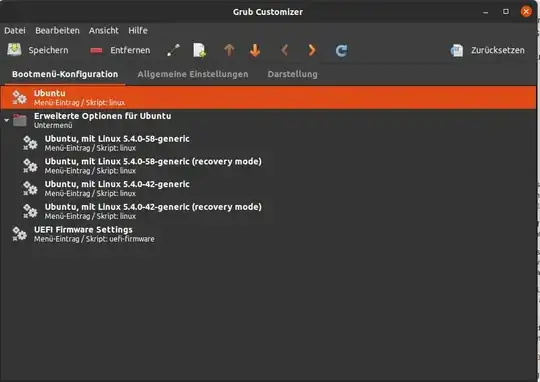Image resolution: width=540 pixels, height=382 pixels.
Task: Move entry down with orange down arrow
Action: [255, 50]
